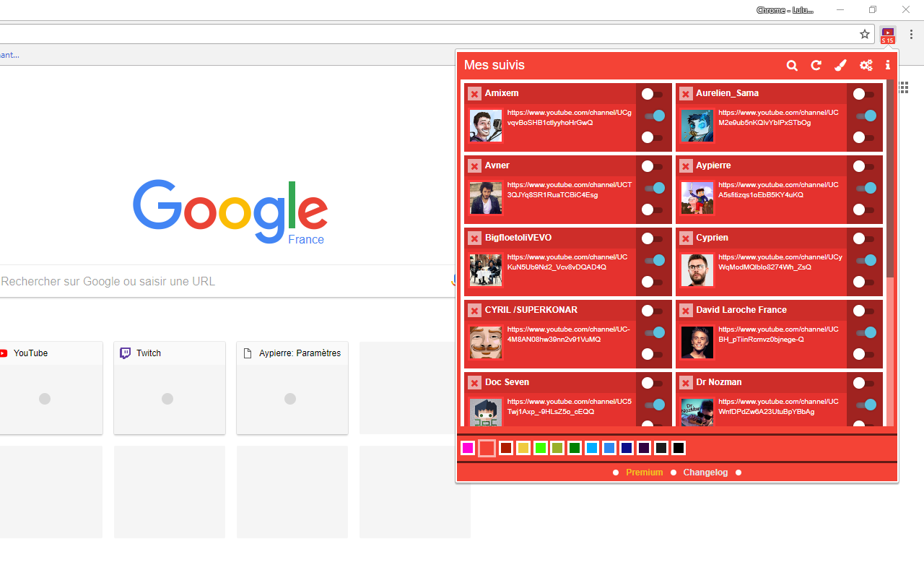924x578 pixels.
Task: Click the X icon next to Aypierre
Action: pyautogui.click(x=686, y=166)
